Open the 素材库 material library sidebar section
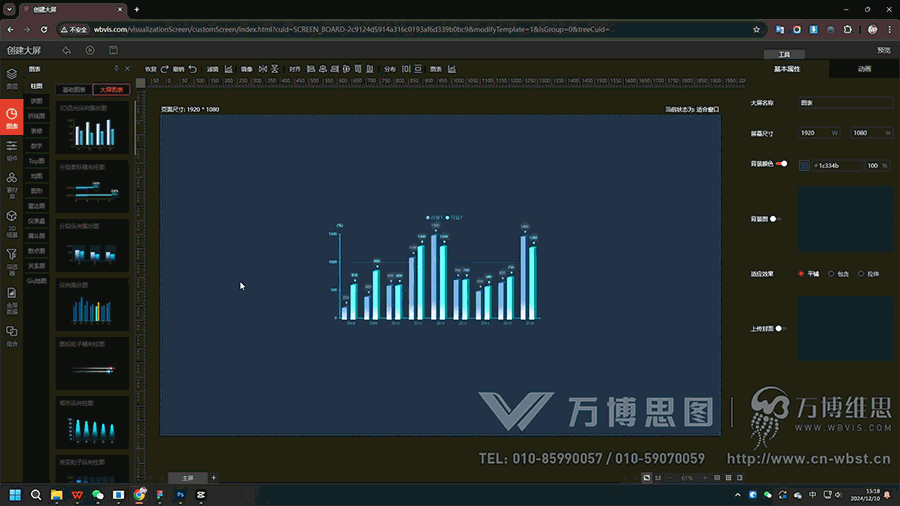Screen dimensions: 900x506 pyautogui.click(x=11, y=185)
